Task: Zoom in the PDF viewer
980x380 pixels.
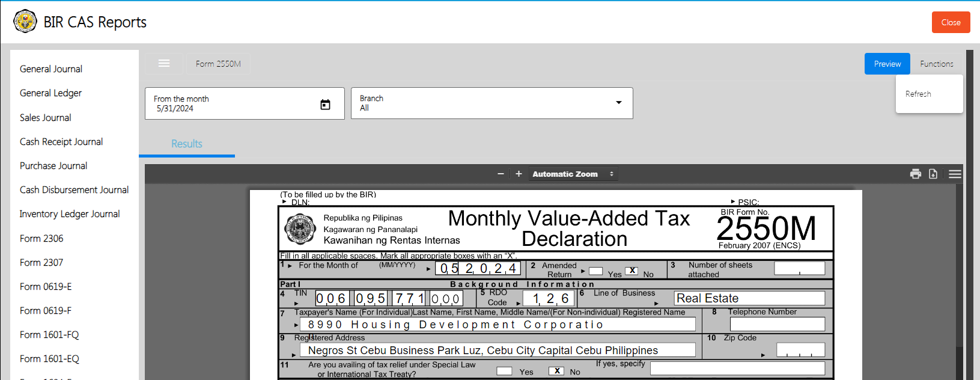Action: pyautogui.click(x=519, y=174)
